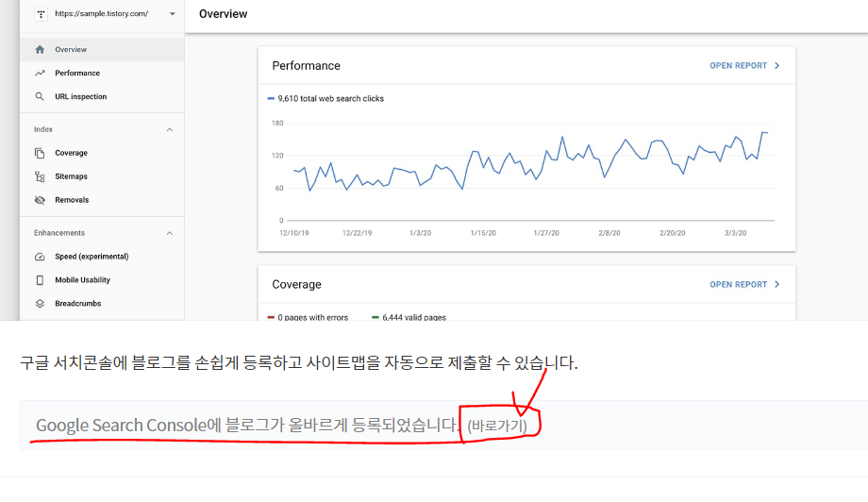Click the Performance trend-line icon
Screen dimensions: 868x502
[x=40, y=73]
